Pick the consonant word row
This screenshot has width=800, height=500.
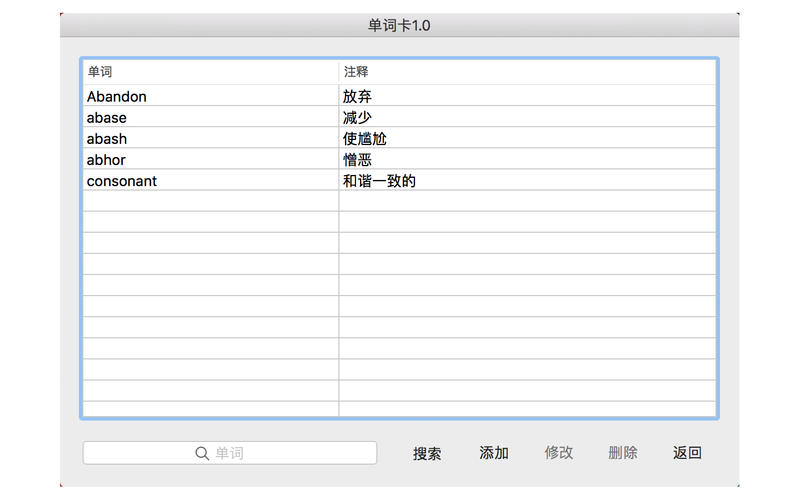[x=122, y=181]
